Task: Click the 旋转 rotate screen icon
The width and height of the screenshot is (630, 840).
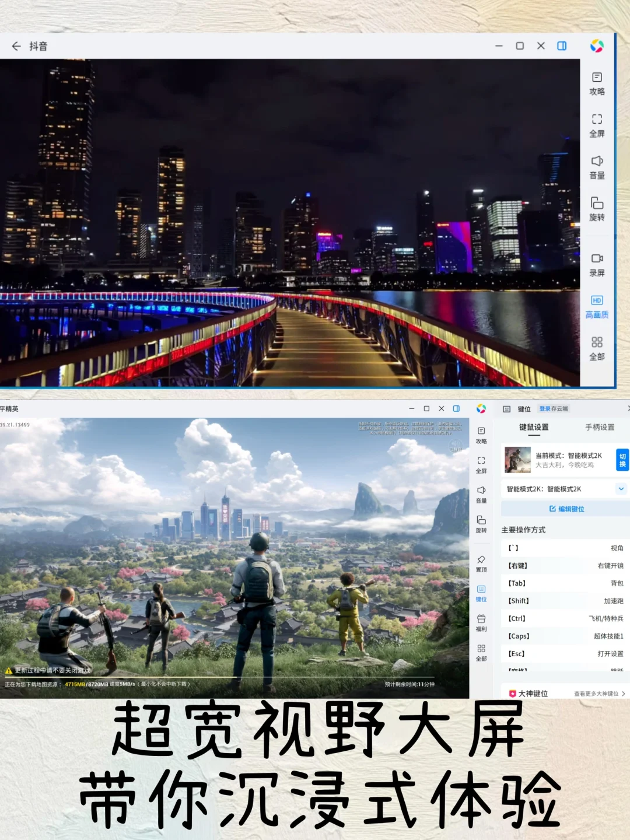Action: pos(596,210)
